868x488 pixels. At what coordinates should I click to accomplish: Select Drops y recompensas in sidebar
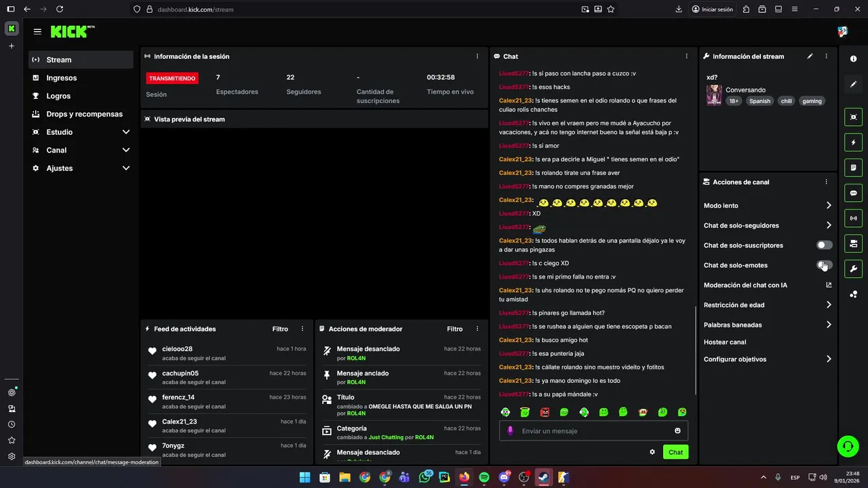tap(81, 114)
